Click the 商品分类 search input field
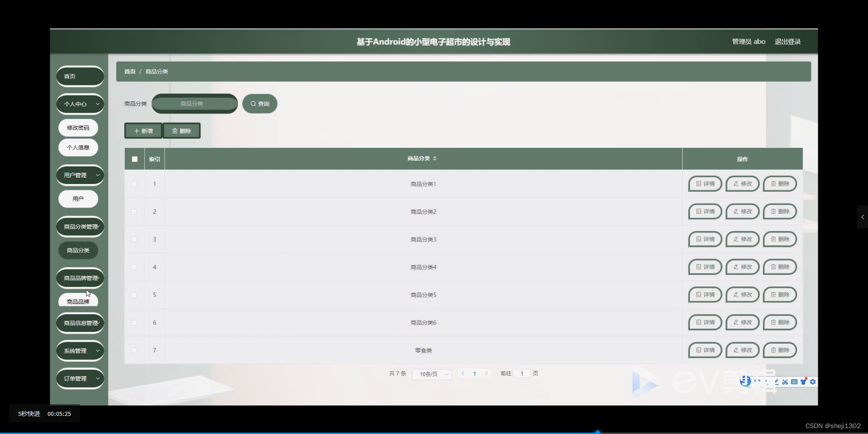The height and width of the screenshot is (434, 868). 194,104
